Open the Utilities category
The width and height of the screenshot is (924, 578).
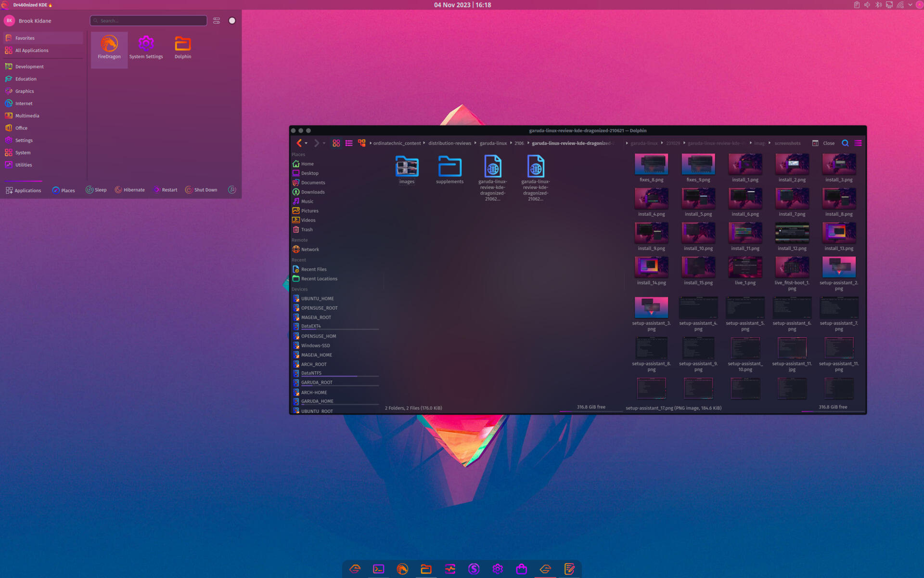(x=43, y=165)
